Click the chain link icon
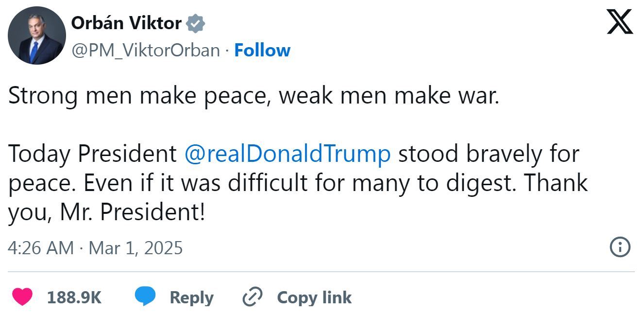 252,297
